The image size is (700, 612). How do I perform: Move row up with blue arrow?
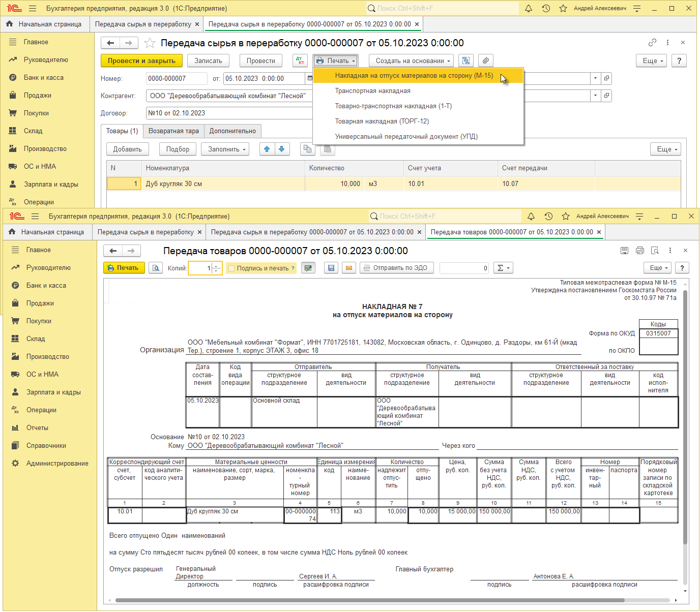pyautogui.click(x=267, y=149)
